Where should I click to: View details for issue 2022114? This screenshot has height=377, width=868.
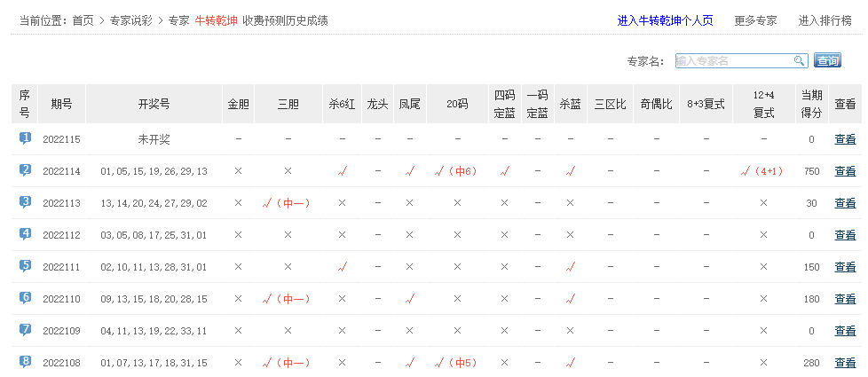[845, 171]
